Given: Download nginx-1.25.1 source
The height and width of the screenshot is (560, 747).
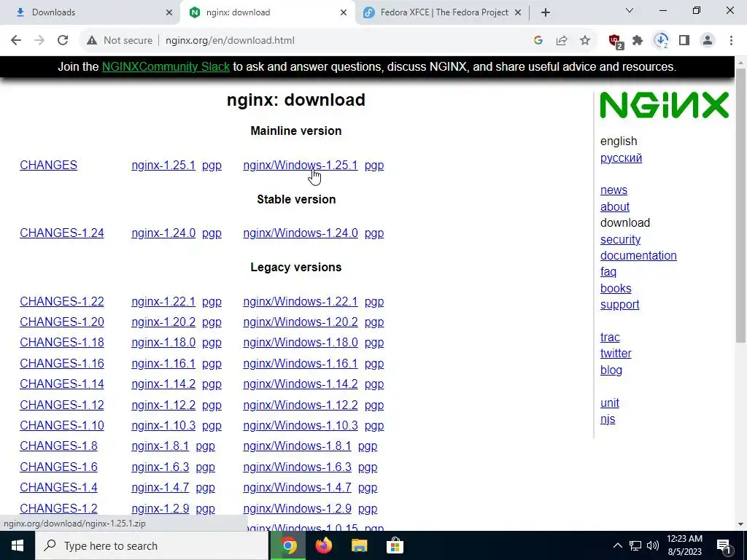Looking at the screenshot, I should [163, 166].
